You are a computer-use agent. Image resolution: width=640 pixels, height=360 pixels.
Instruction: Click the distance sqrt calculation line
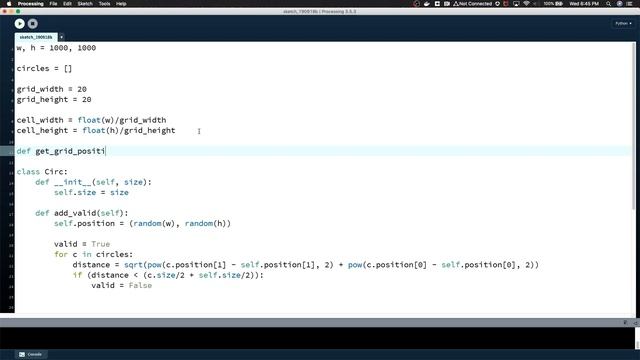pyautogui.click(x=306, y=265)
